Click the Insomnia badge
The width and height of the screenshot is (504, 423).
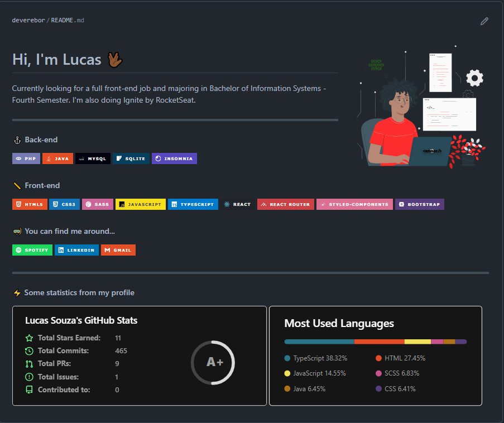[174, 158]
